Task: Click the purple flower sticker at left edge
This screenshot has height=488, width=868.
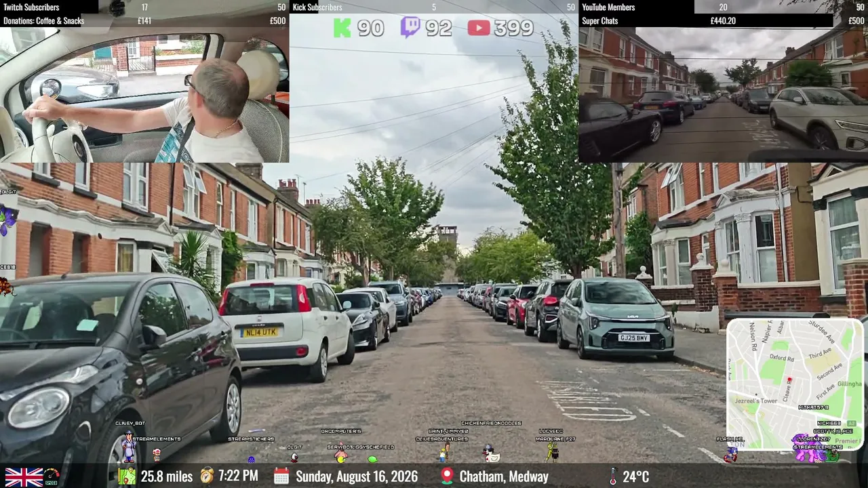Action: pos(7,220)
